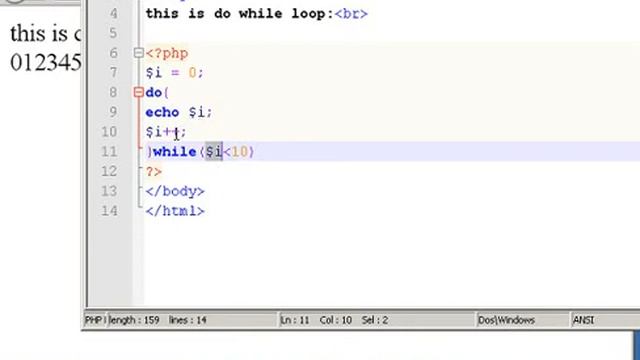Click the text 'this is do while loop:'

[x=240, y=13]
